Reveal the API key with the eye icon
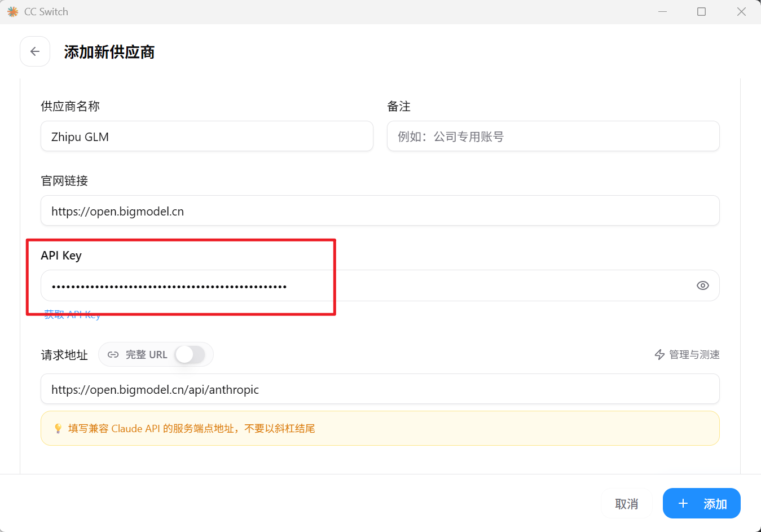This screenshot has width=761, height=532. point(702,285)
